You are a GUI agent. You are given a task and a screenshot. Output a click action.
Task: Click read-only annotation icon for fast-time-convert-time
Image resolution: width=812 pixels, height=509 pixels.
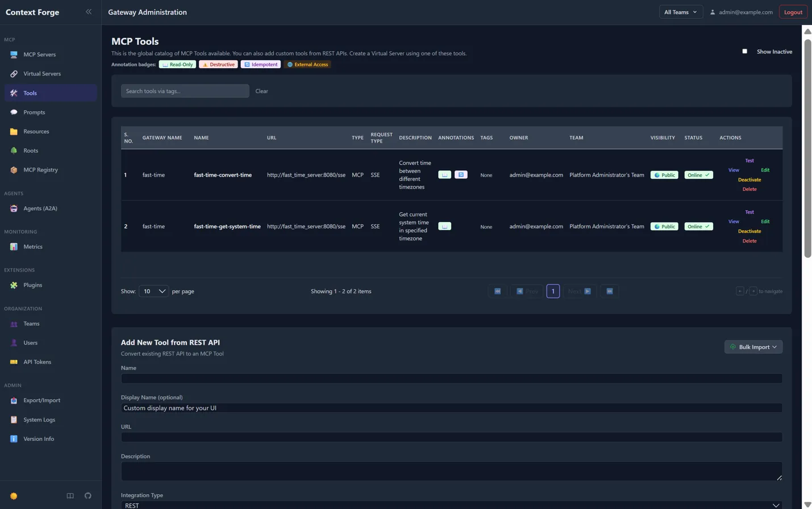[444, 175]
